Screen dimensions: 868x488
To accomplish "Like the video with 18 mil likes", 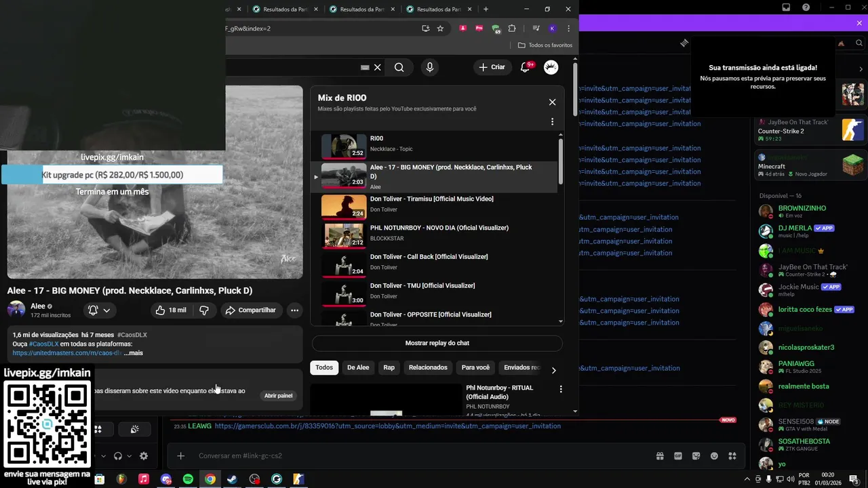I will (171, 310).
